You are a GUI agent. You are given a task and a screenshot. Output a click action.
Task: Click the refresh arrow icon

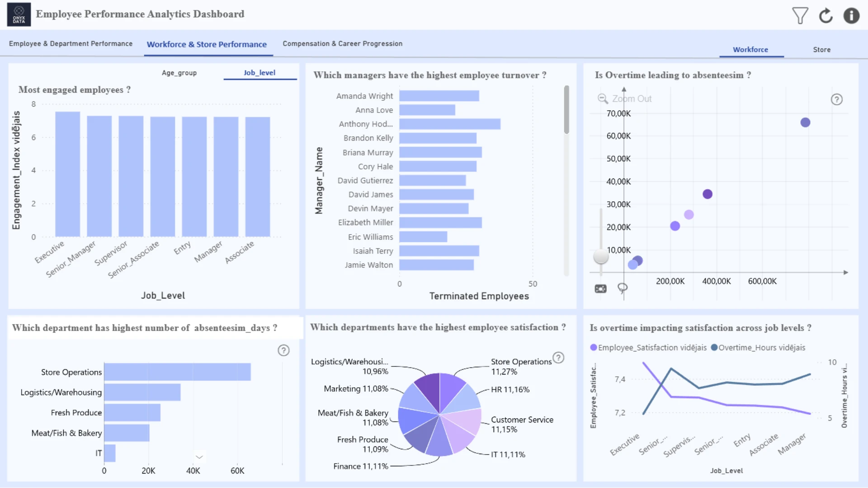click(826, 15)
